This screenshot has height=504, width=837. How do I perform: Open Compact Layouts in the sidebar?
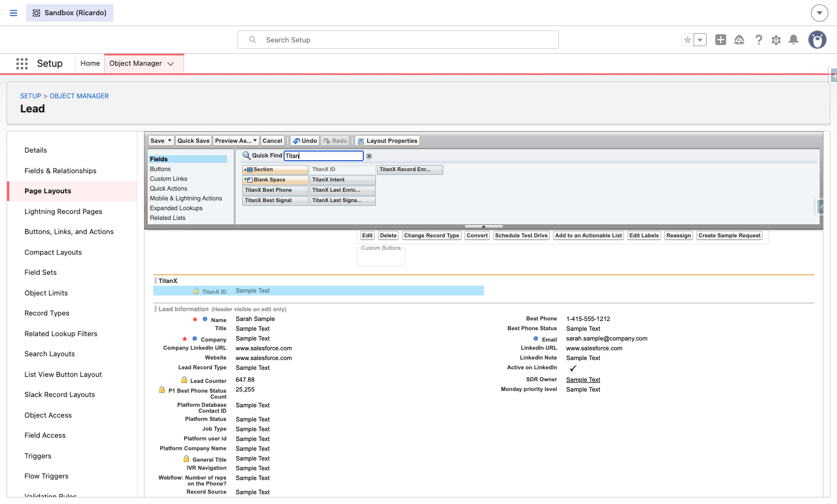point(53,252)
